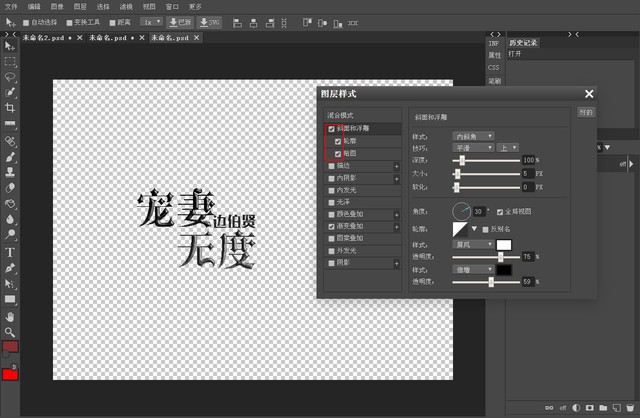Screen dimensions: 640x418
Task: Select the Move tool in the toolbar
Action: 10,44
